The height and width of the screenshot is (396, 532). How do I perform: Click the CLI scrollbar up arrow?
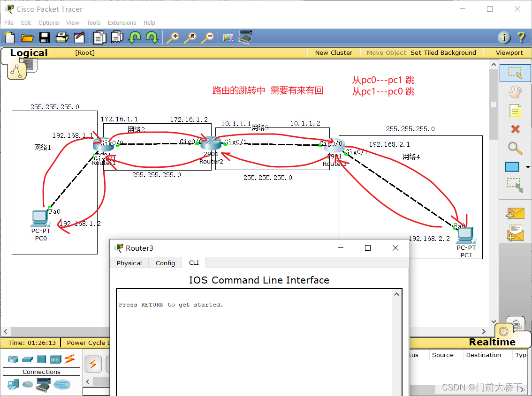396,294
